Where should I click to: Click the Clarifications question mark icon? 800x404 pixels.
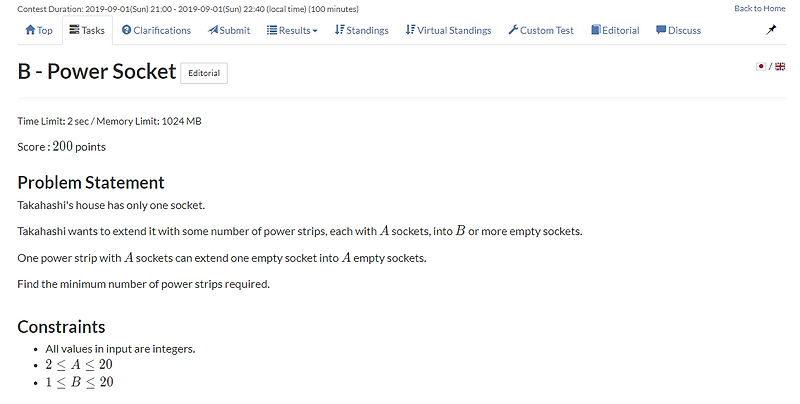[126, 30]
